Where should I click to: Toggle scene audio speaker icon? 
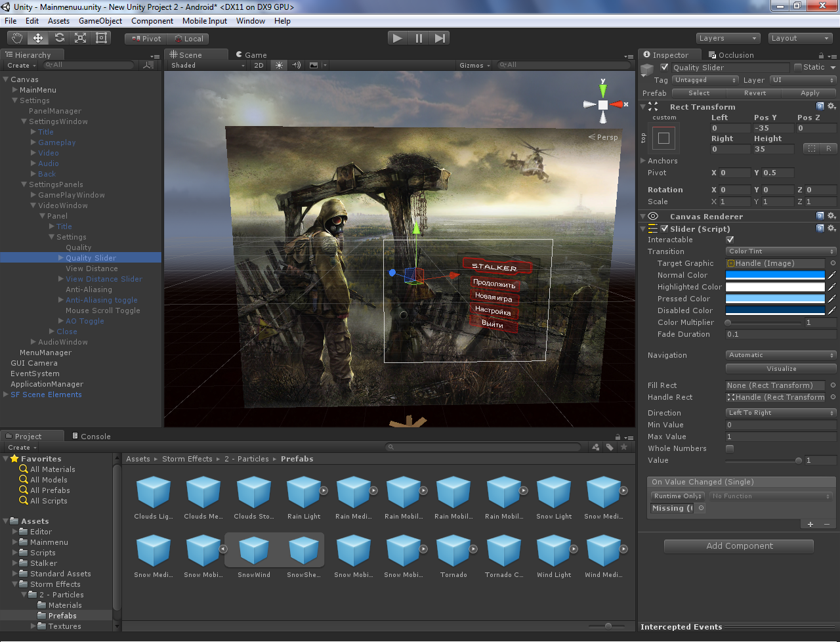click(297, 65)
